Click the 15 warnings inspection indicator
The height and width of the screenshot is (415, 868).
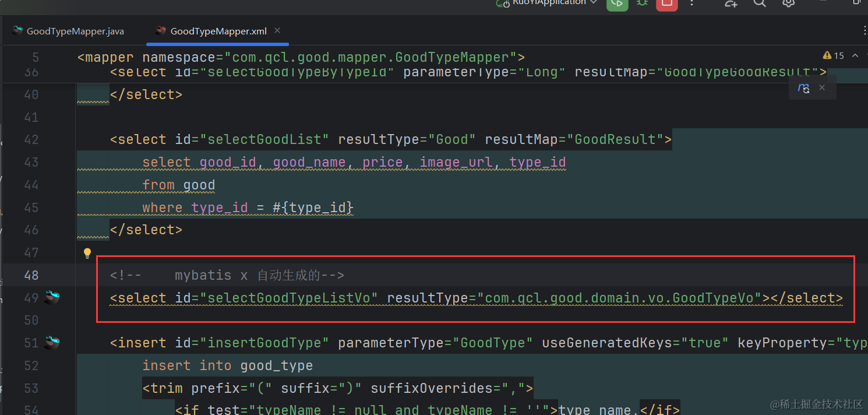tap(834, 56)
